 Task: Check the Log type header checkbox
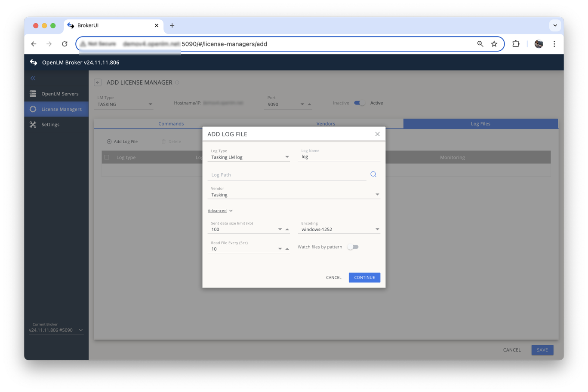pyautogui.click(x=107, y=157)
